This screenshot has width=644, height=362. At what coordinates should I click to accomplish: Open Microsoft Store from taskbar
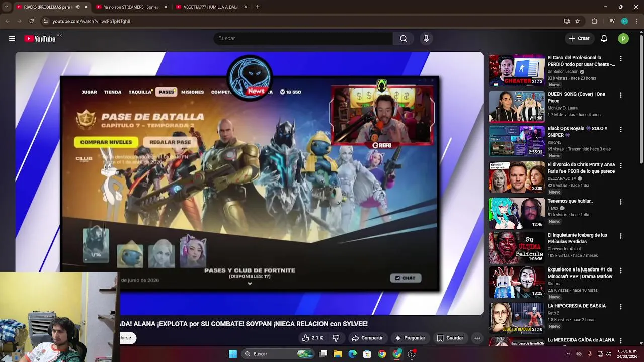[367, 354]
